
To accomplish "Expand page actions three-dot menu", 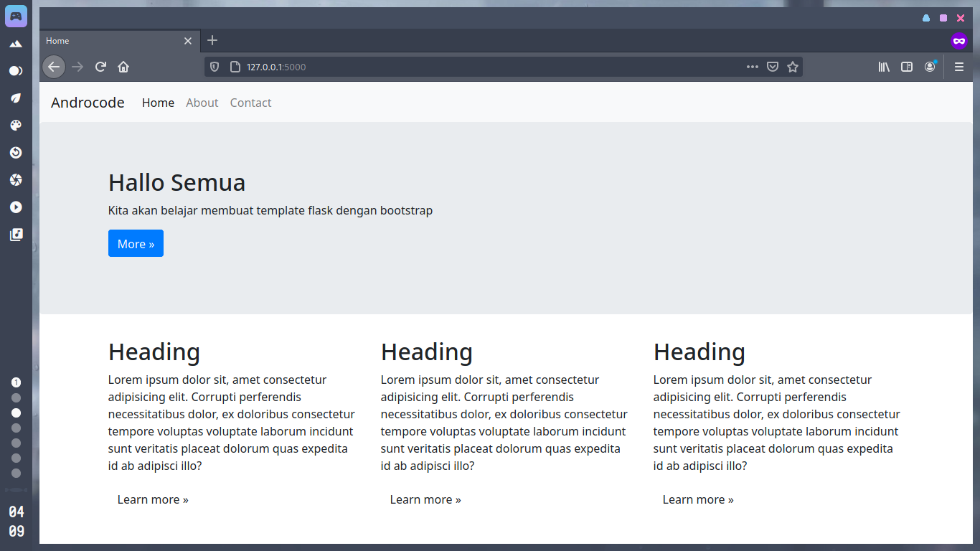I will coord(752,67).
